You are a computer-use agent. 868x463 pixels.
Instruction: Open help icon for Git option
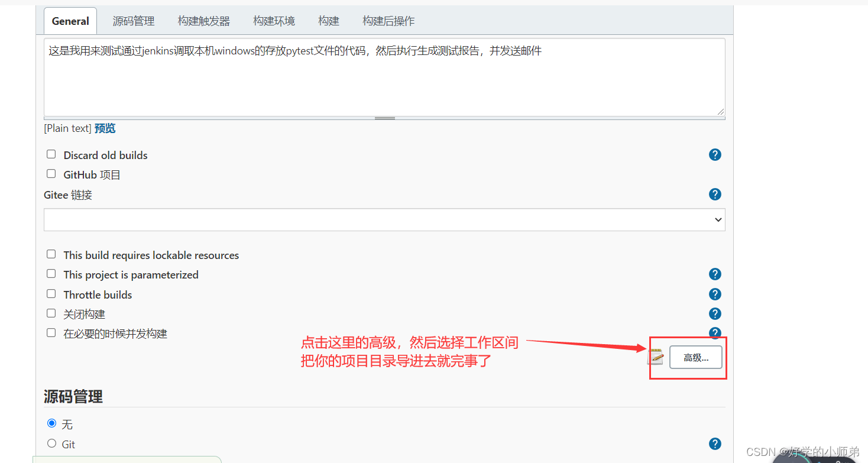[x=715, y=444]
